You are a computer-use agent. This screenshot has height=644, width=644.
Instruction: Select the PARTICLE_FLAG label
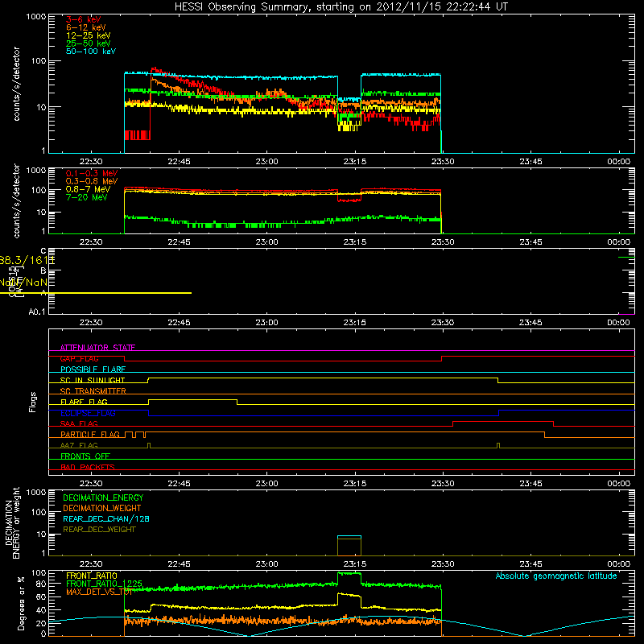(x=90, y=435)
